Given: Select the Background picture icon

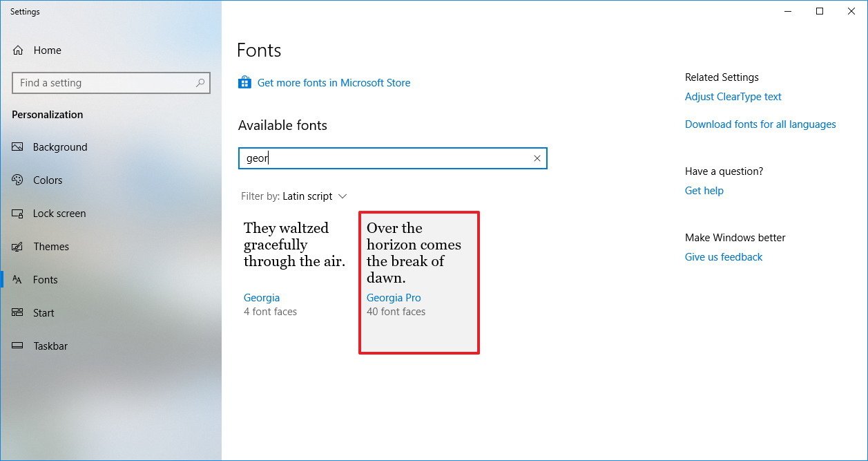Looking at the screenshot, I should click(x=18, y=147).
